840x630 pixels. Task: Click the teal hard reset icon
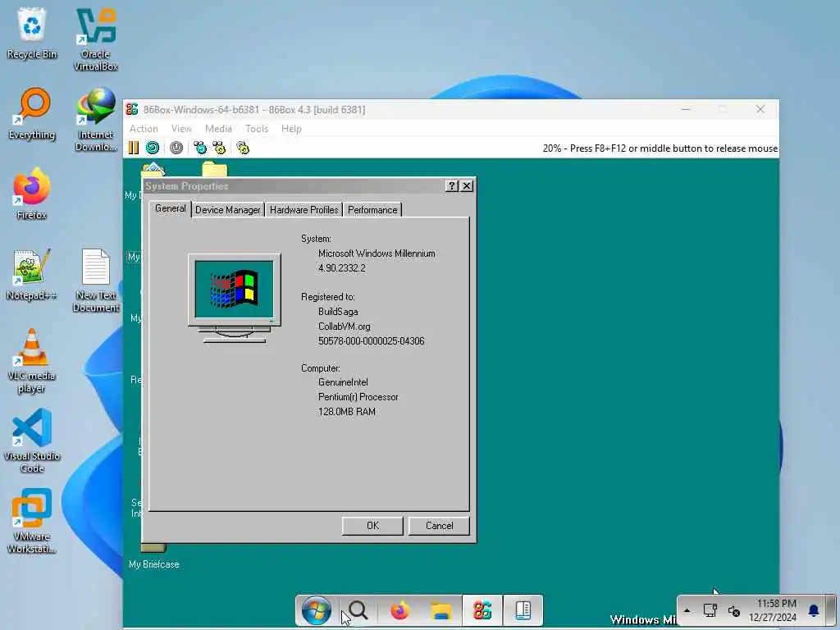click(x=153, y=148)
